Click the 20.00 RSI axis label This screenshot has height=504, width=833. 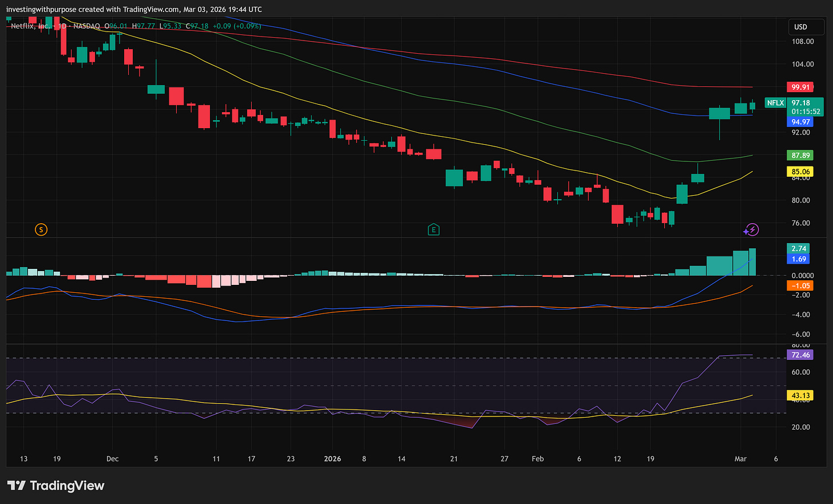pyautogui.click(x=801, y=427)
